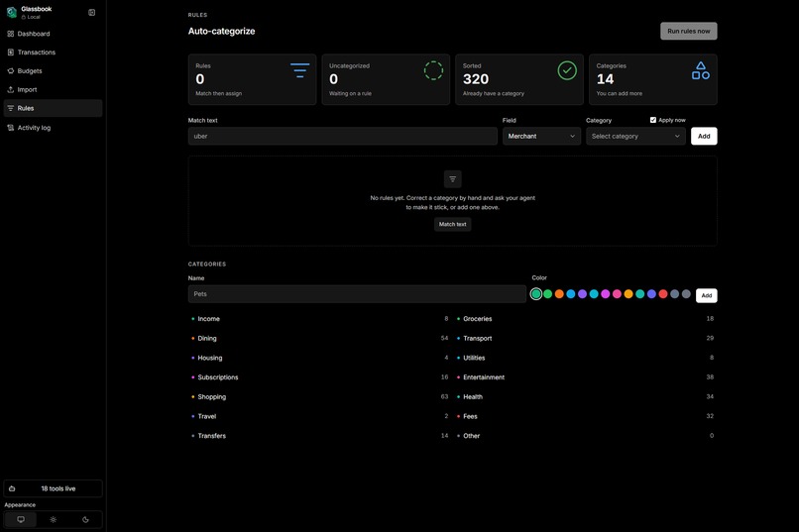
Task: Collapse the sidebar with the panel icon
Action: pos(92,12)
